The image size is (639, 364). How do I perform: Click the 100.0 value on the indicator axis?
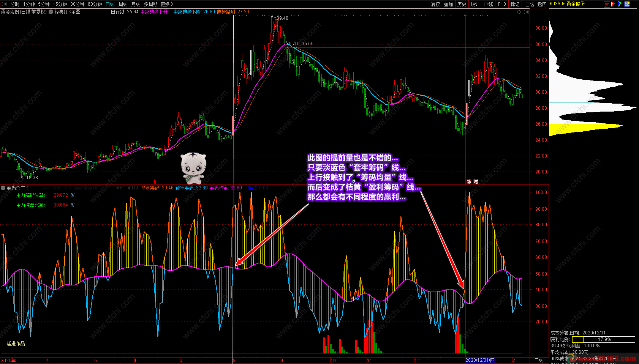[x=541, y=192]
